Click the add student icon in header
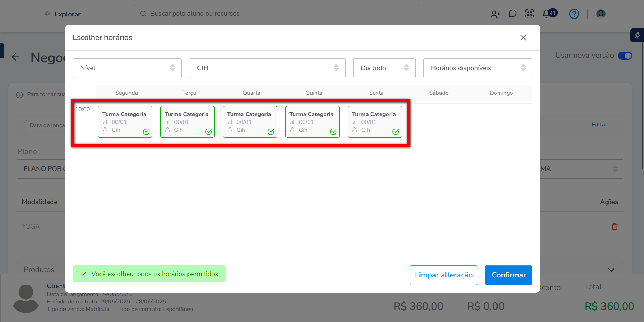 (495, 14)
